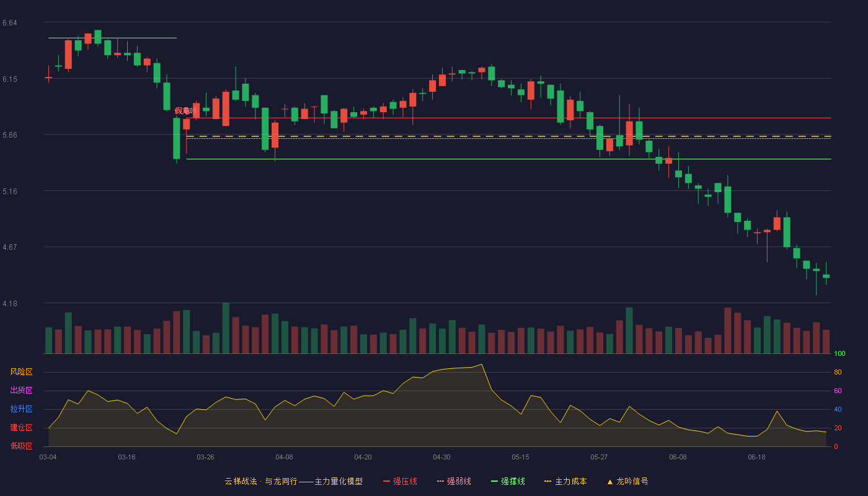Toggle the 强撑线 legend entry
868x496 pixels.
point(508,481)
